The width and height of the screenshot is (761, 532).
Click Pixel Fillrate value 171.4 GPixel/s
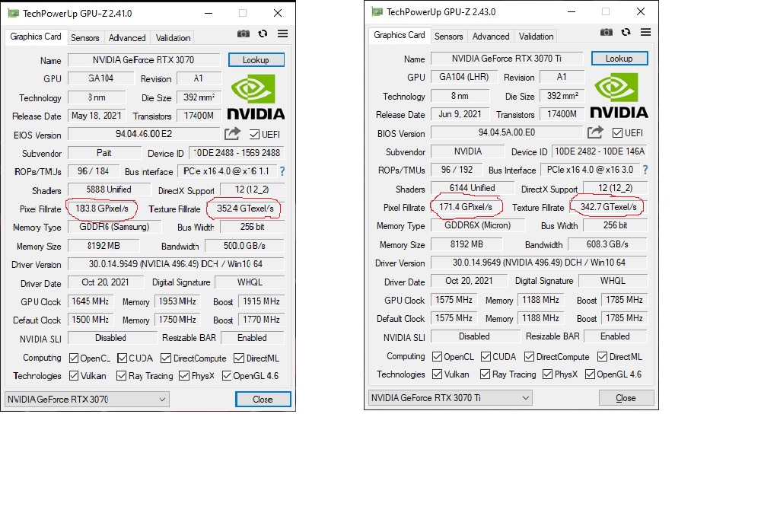point(466,207)
